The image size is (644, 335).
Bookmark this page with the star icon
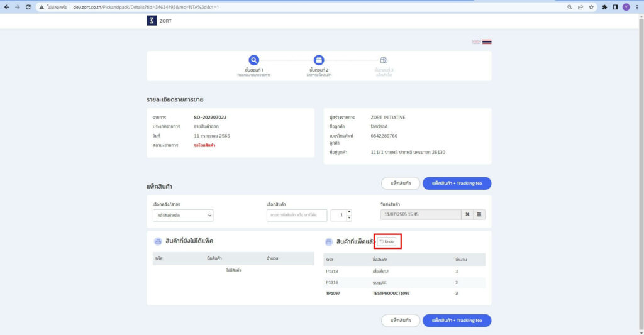point(591,7)
